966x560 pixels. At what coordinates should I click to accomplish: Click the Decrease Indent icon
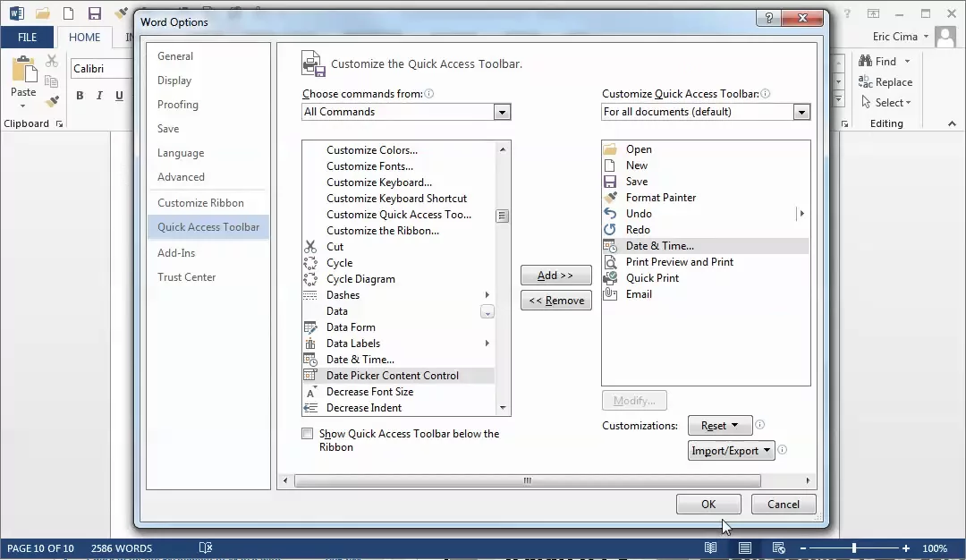point(310,408)
